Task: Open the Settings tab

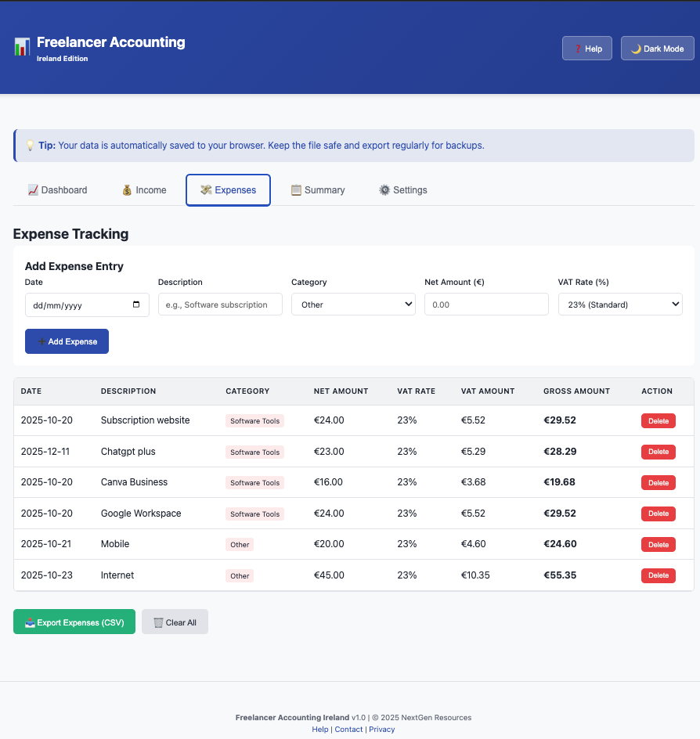Action: tap(403, 190)
